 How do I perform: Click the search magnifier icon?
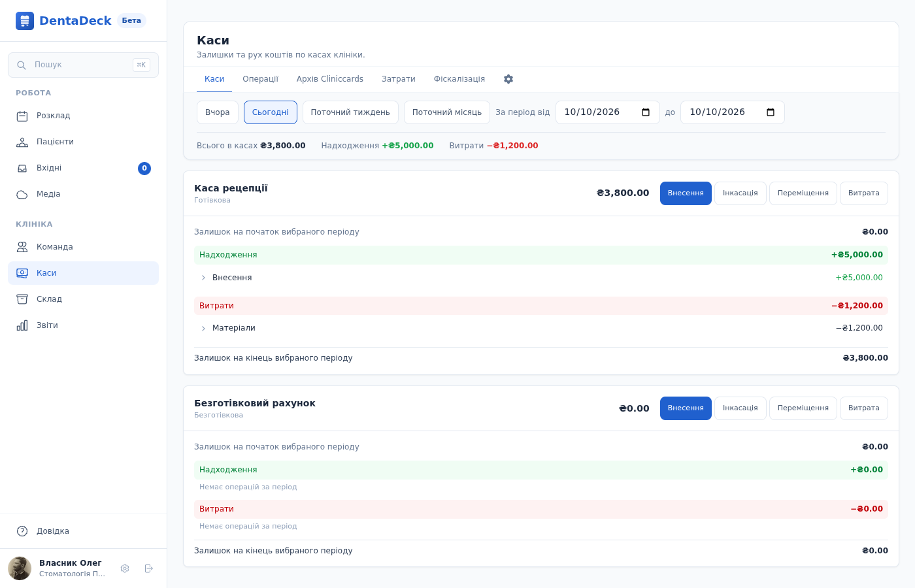point(22,65)
